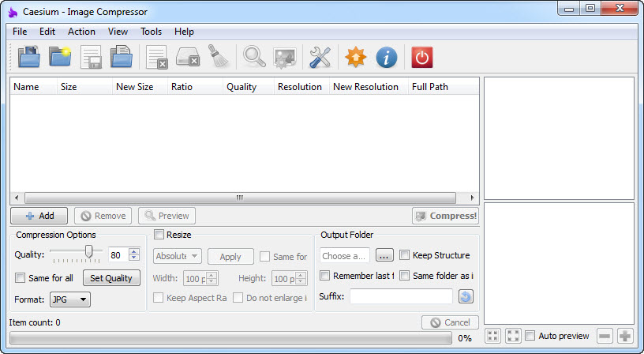Click the Width spinner arrows
The height and width of the screenshot is (354, 644).
tap(212, 278)
